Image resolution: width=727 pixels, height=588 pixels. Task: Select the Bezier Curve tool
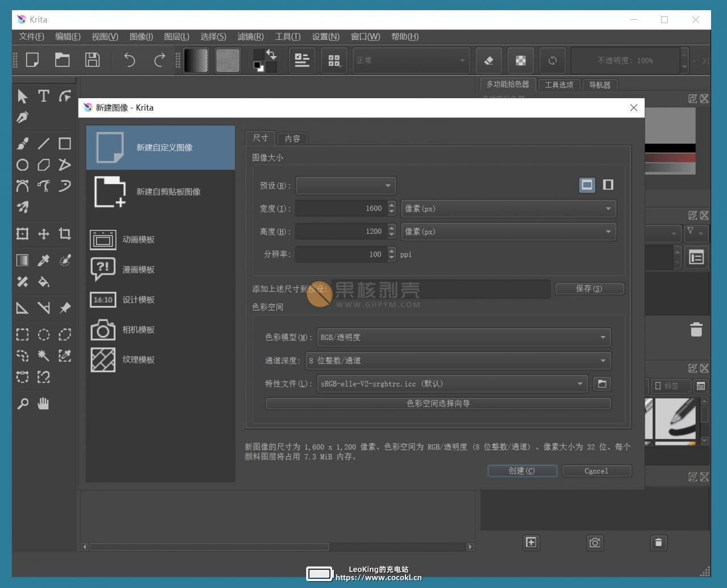pyautogui.click(x=22, y=186)
